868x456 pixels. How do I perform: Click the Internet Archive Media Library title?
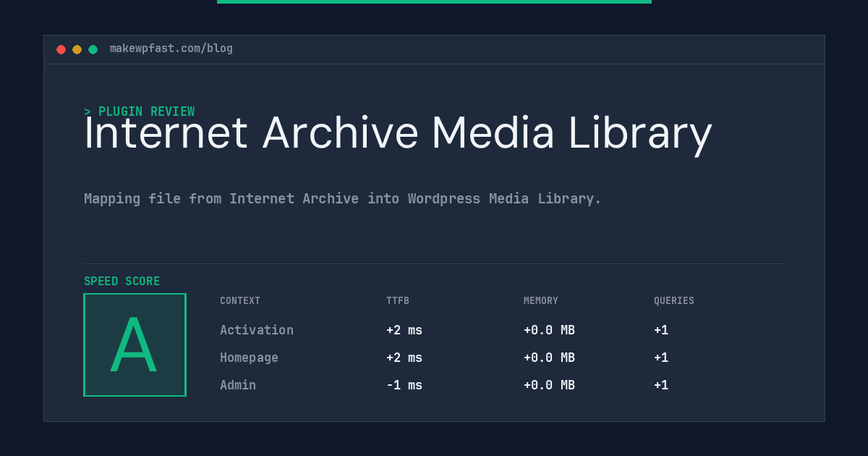point(398,134)
